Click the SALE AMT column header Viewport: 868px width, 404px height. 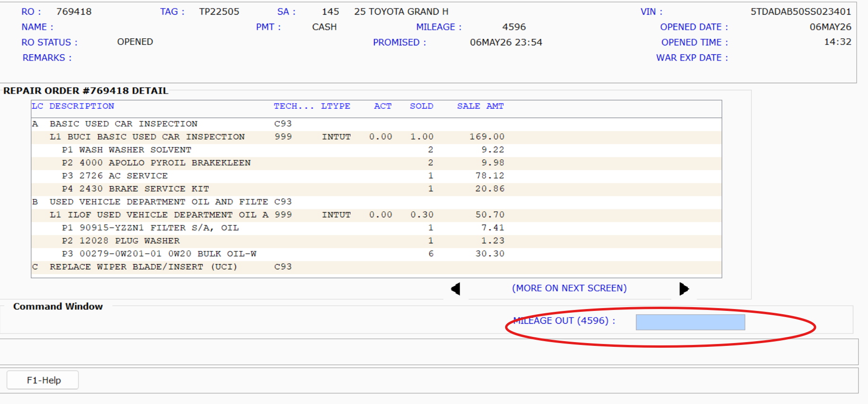tap(480, 106)
